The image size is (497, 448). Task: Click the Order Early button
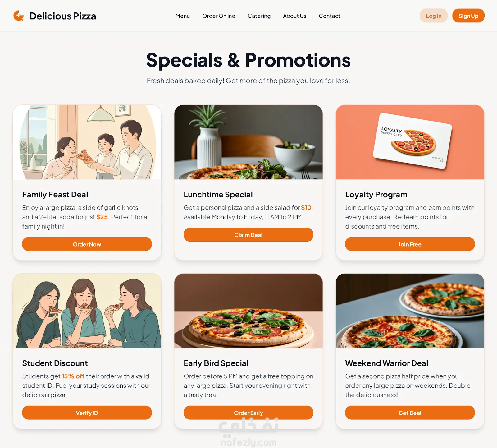point(248,413)
